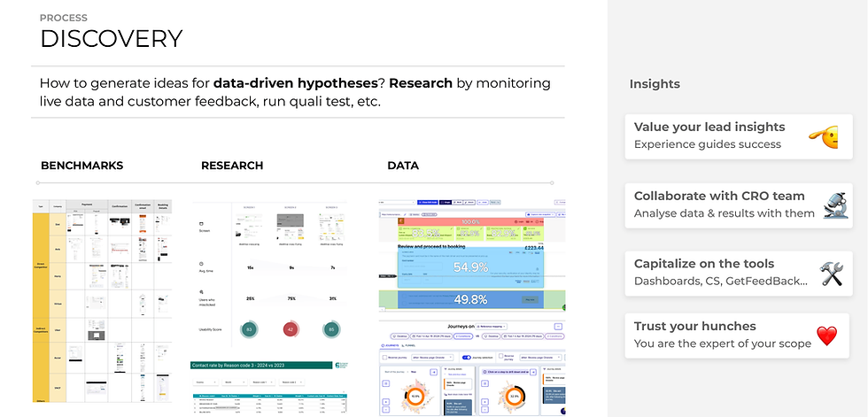Click the clock icon above Avg. time
The height and width of the screenshot is (417, 868).
(x=200, y=264)
